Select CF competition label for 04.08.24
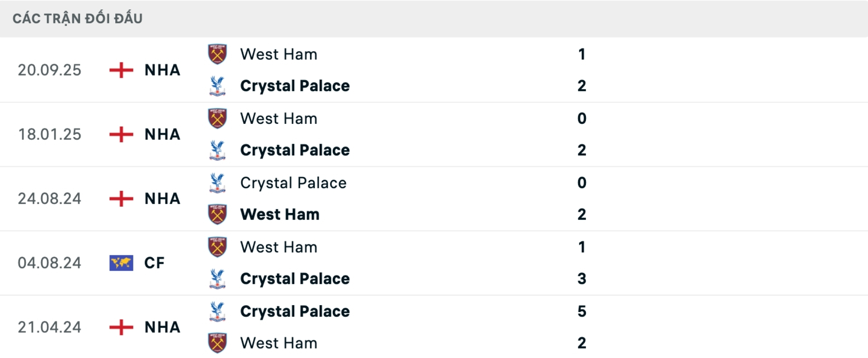 [154, 263]
